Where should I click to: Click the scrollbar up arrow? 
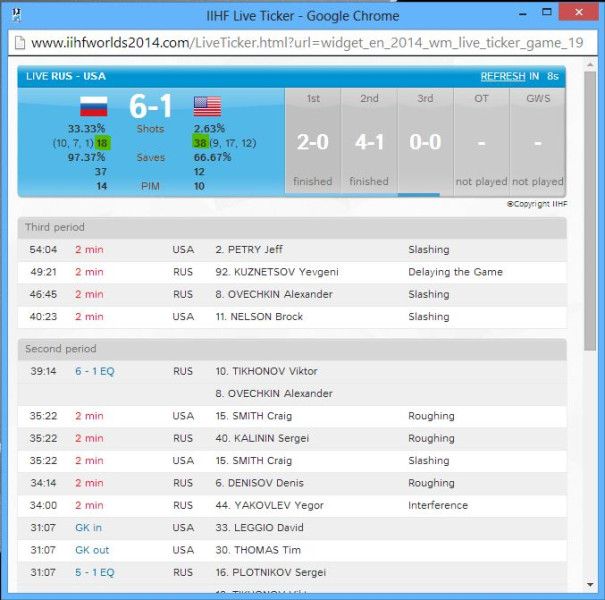pos(590,65)
